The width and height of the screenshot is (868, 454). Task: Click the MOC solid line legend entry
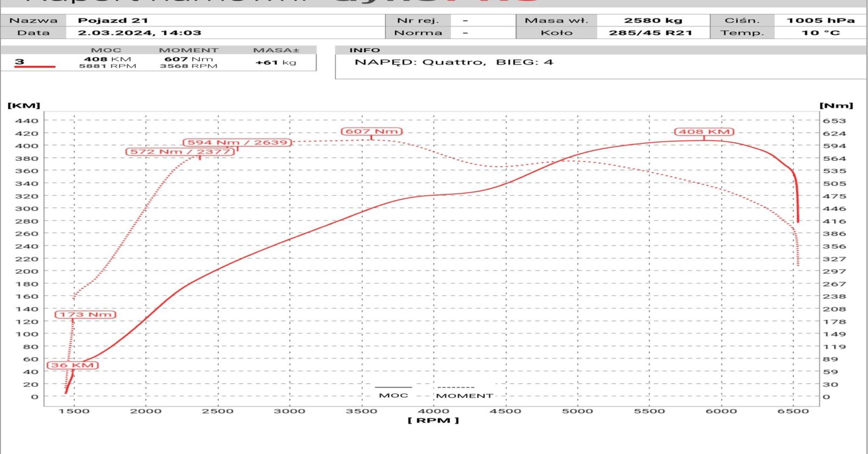pos(393,392)
